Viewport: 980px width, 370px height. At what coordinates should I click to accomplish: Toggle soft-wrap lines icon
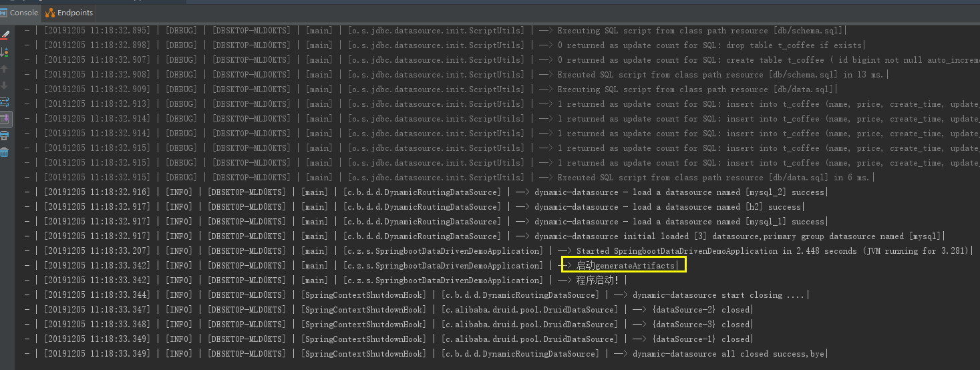(5, 102)
